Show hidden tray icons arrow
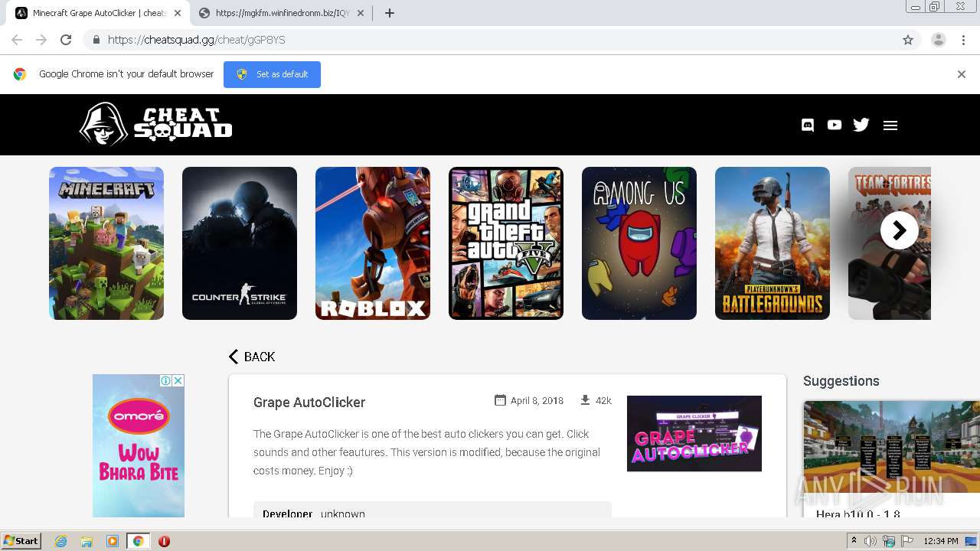The height and width of the screenshot is (551, 980). tap(854, 541)
